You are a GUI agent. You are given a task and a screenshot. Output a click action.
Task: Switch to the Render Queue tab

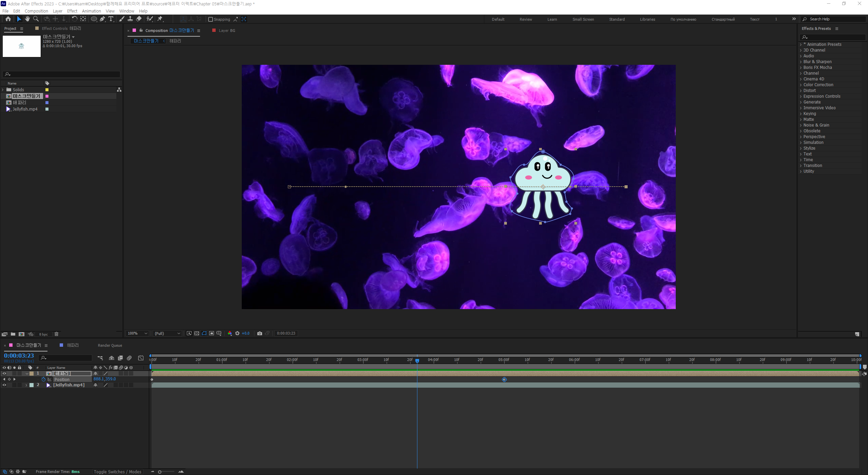click(x=110, y=345)
